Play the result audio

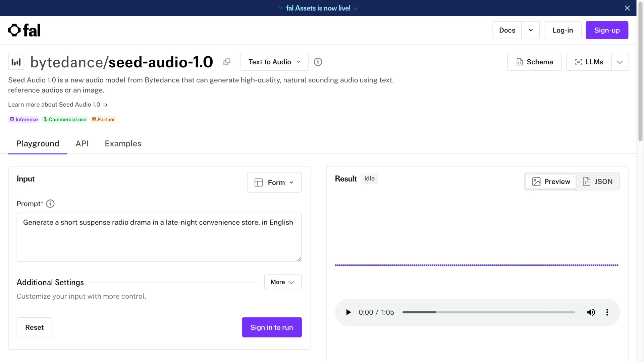(348, 312)
